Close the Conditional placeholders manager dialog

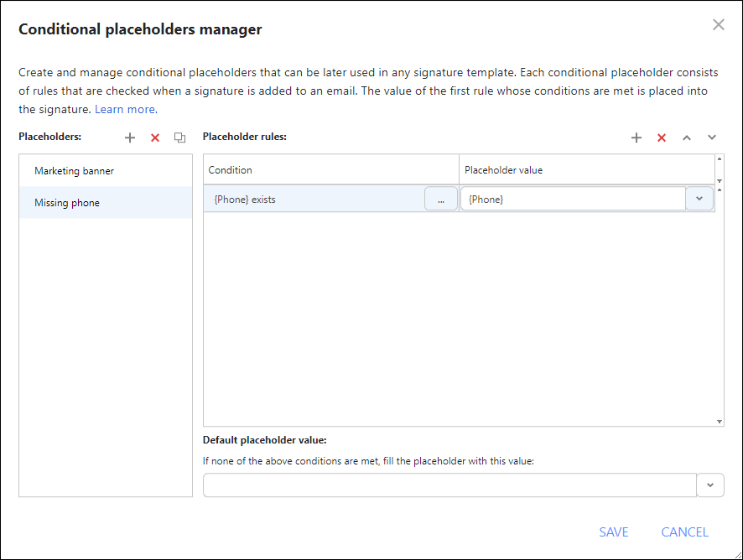pos(719,24)
